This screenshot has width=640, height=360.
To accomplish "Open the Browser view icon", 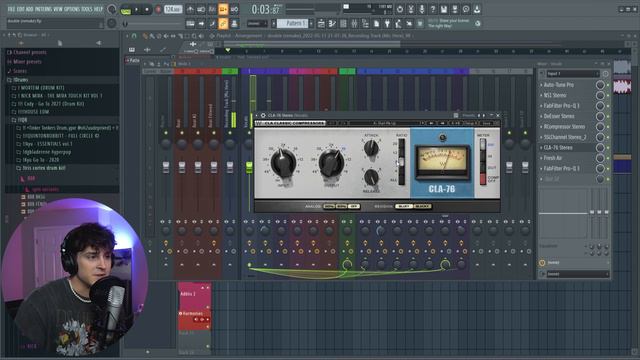I will pos(365,24).
